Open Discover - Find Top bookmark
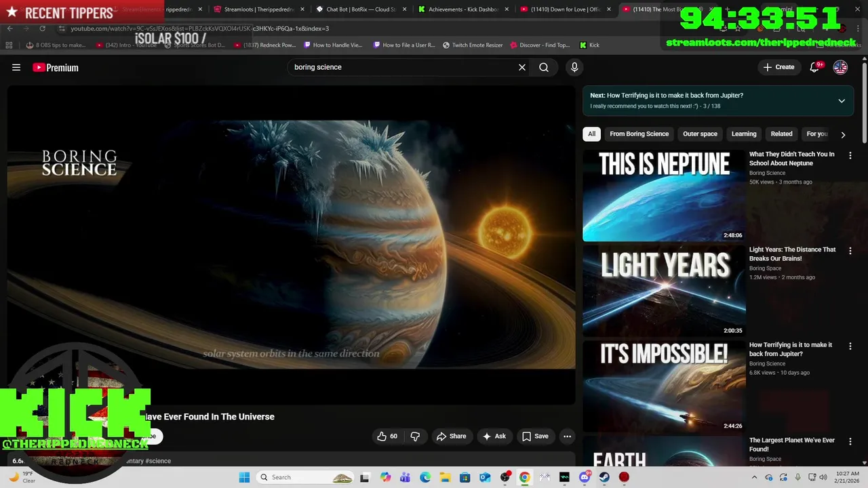Viewport: 868px width, 488px height. (x=539, y=45)
